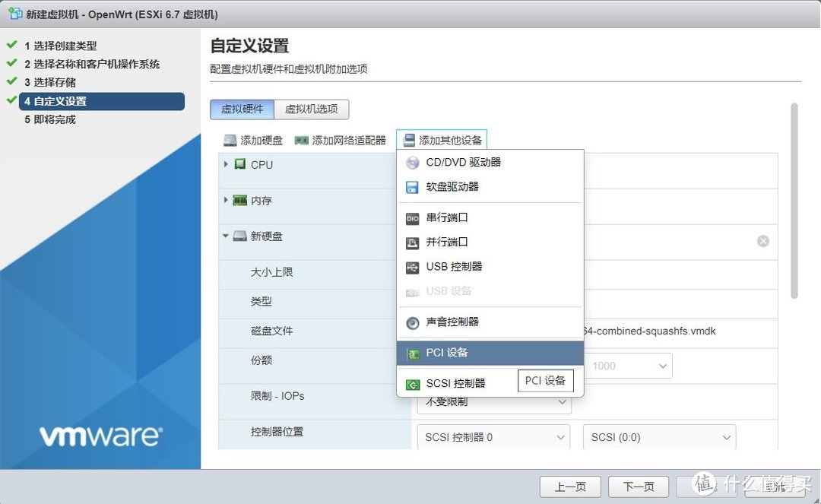Viewport: 821px width, 504px height.
Task: Click the add other device icon
Action: 409,141
